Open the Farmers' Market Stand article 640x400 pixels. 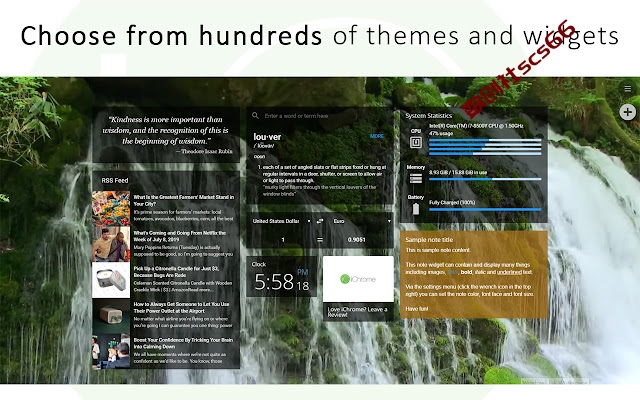pyautogui.click(x=184, y=200)
